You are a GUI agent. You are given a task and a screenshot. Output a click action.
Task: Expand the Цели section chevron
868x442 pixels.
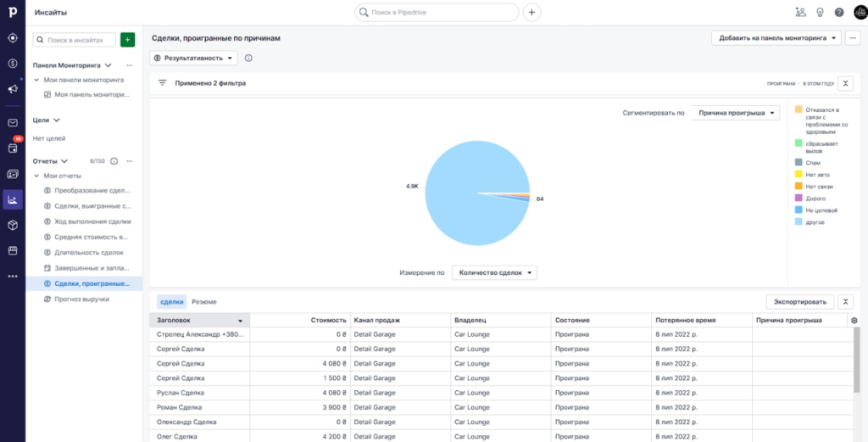57,120
